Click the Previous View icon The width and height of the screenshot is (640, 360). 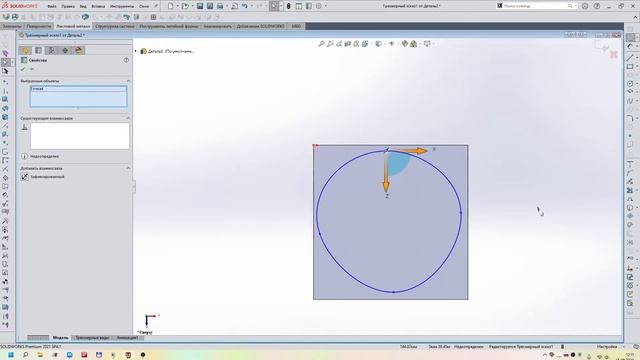point(339,43)
